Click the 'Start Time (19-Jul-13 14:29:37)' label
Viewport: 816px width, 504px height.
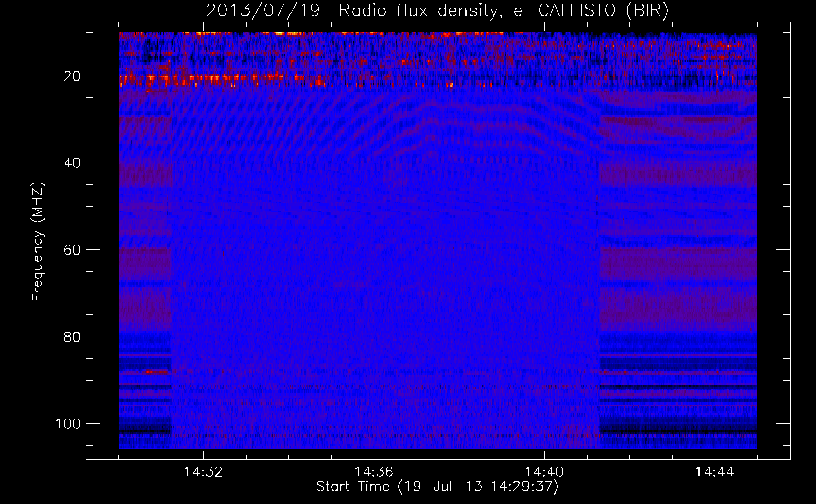437,487
